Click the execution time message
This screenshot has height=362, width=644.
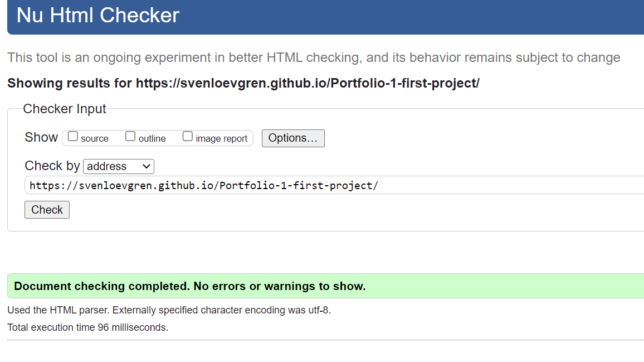click(86, 327)
